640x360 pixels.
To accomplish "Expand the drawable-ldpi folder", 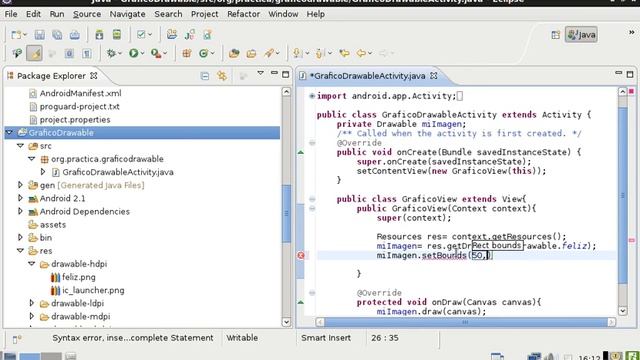I will click(x=31, y=303).
